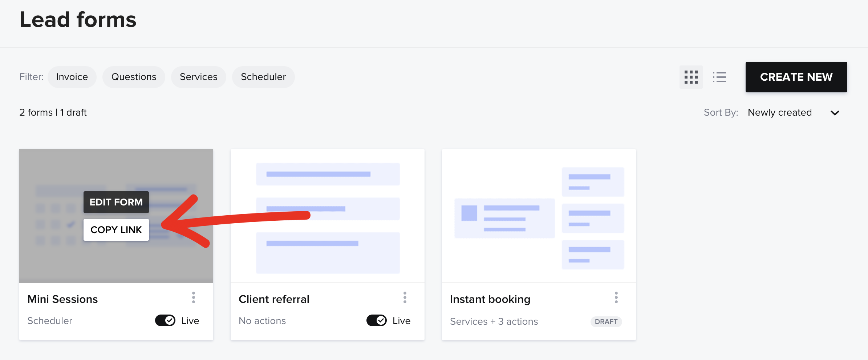
Task: Toggle Client referral Live status off
Action: [377, 320]
